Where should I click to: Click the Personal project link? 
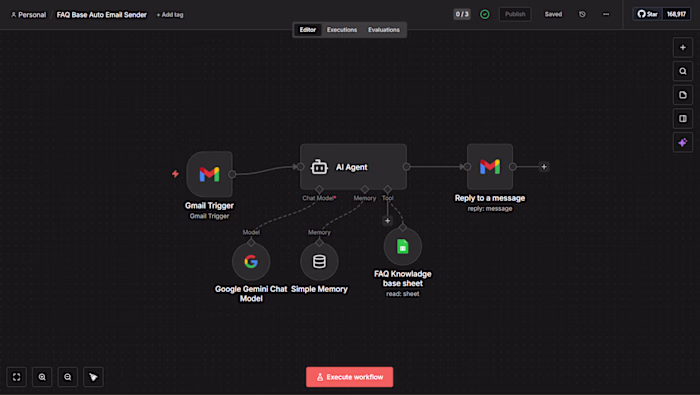tap(29, 15)
